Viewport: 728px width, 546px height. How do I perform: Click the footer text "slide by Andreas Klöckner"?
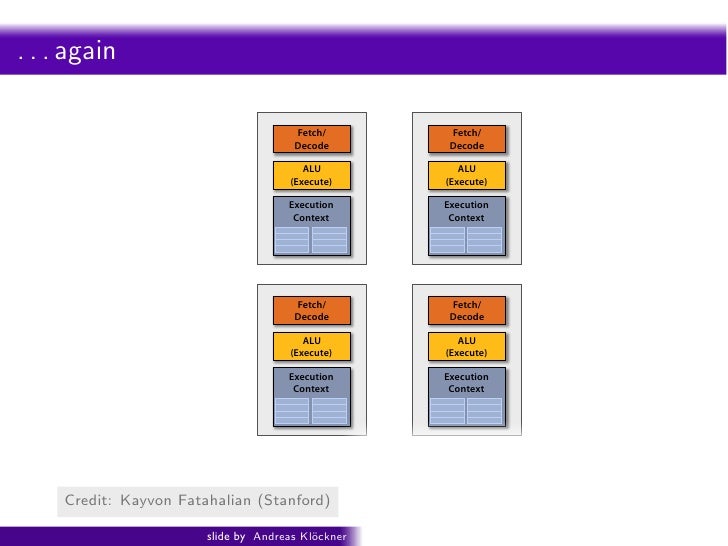(x=277, y=536)
